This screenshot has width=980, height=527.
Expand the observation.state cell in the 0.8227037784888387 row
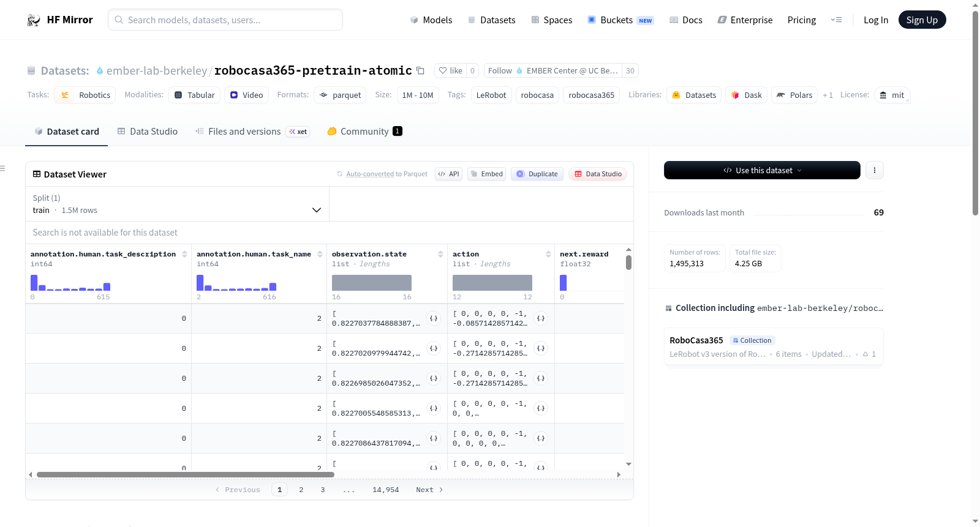click(434, 318)
